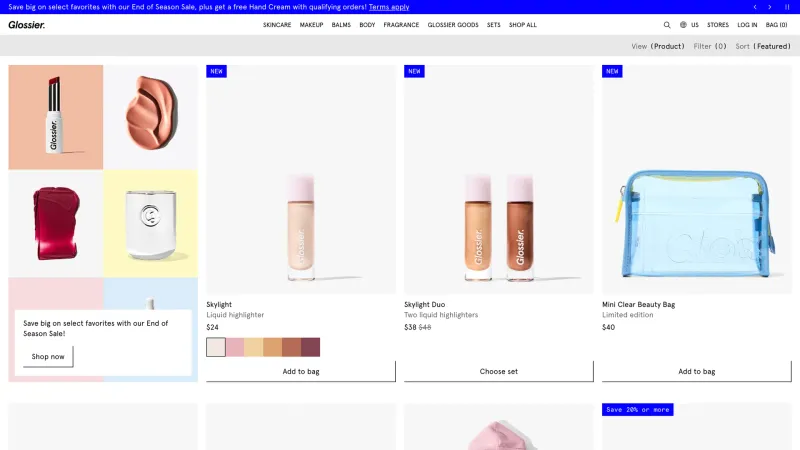Open the Glossier Goods menu
The width and height of the screenshot is (800, 450).
(x=453, y=24)
